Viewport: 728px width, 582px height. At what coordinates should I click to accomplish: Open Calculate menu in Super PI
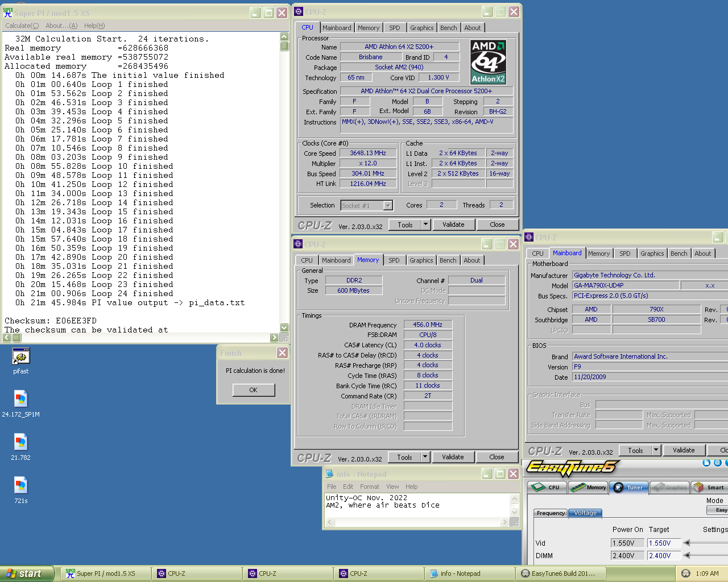tap(22, 26)
